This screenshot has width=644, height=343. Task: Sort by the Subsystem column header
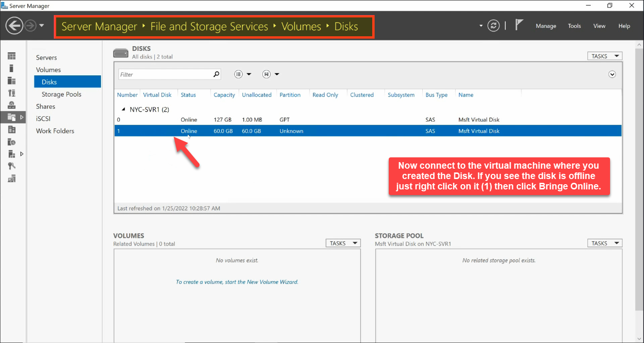click(401, 95)
